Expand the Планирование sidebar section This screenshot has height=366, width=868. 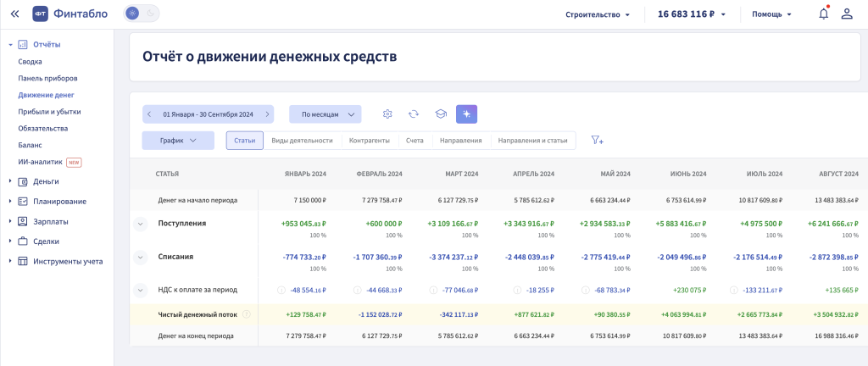pyautogui.click(x=10, y=202)
